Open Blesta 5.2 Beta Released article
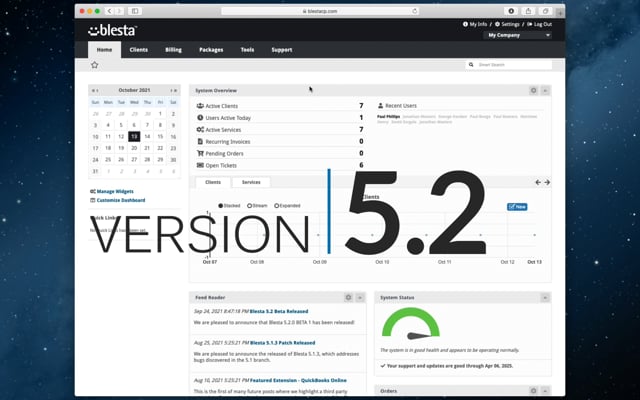640x400 pixels. coord(279,311)
